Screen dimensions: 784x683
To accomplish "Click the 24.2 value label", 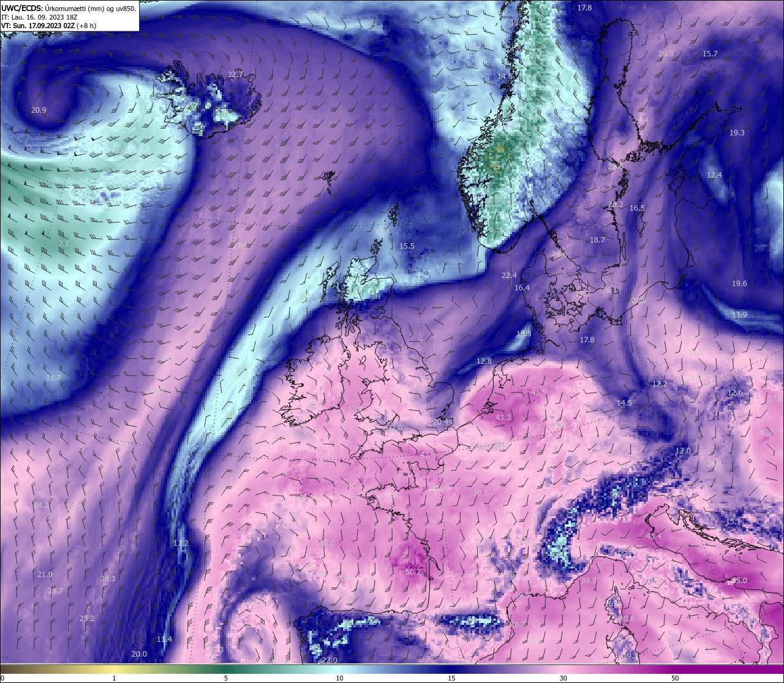I will coord(42,505).
